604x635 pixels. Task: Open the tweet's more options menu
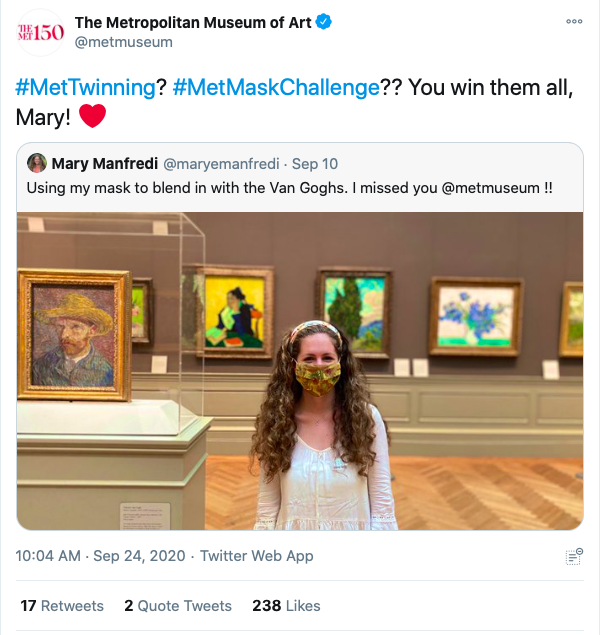(x=574, y=21)
